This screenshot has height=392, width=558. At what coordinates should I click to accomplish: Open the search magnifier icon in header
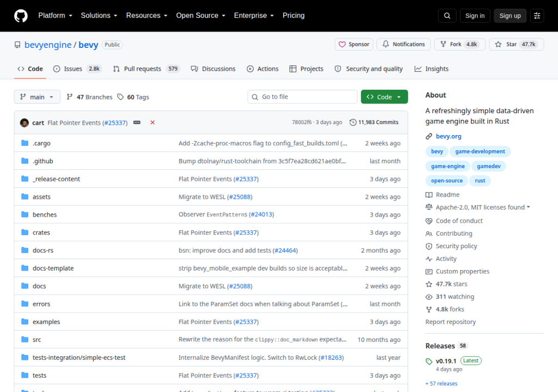click(447, 16)
